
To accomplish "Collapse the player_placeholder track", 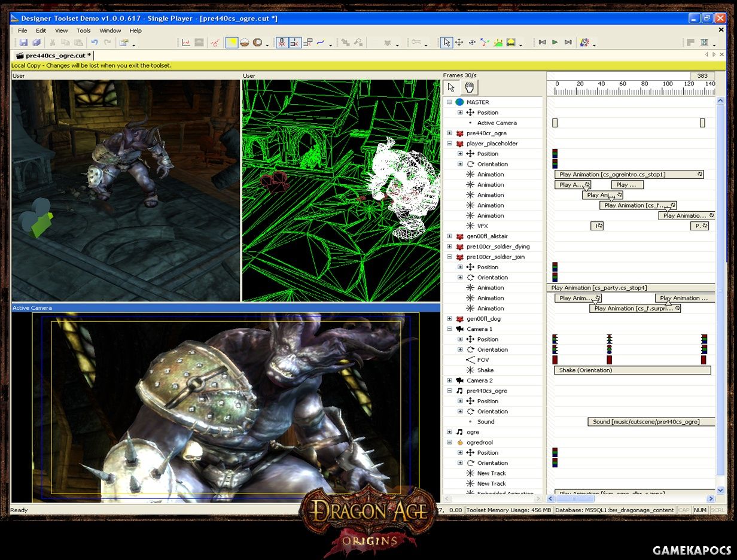I will click(449, 144).
